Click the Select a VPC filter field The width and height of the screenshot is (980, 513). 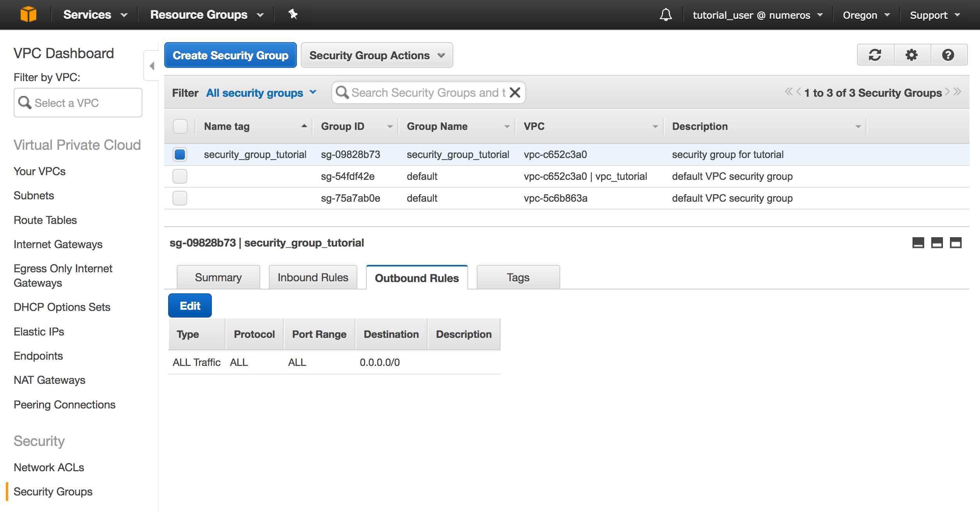pyautogui.click(x=78, y=103)
